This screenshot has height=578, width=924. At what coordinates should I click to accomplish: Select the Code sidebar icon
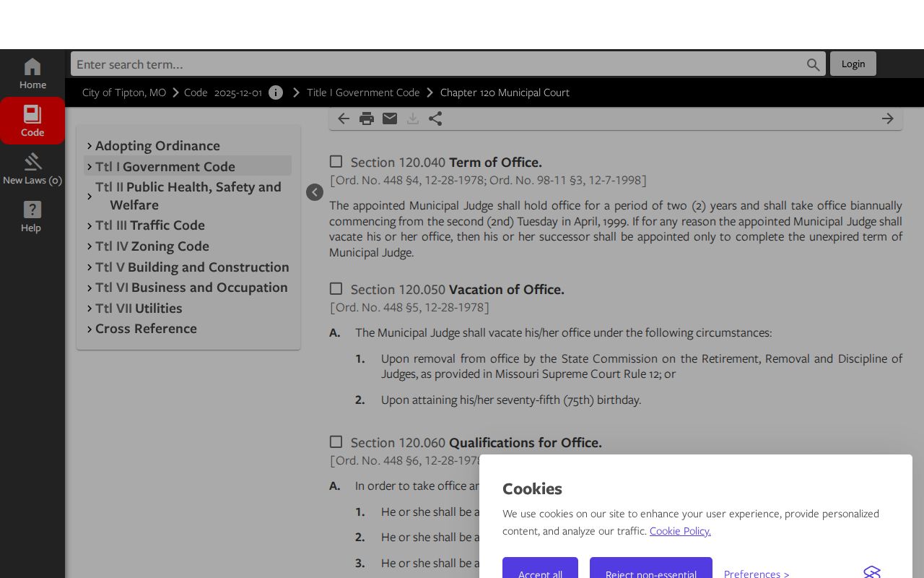(x=32, y=121)
